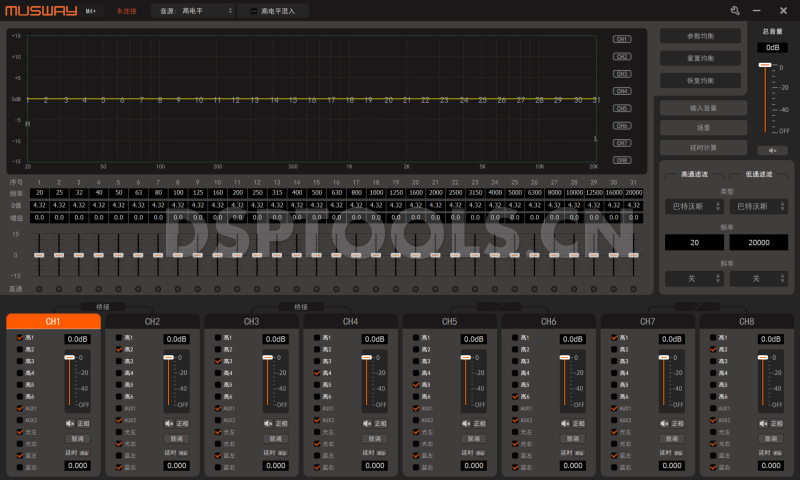Click the CH5 mute speaker icon
The image size is (800, 480).
click(467, 423)
